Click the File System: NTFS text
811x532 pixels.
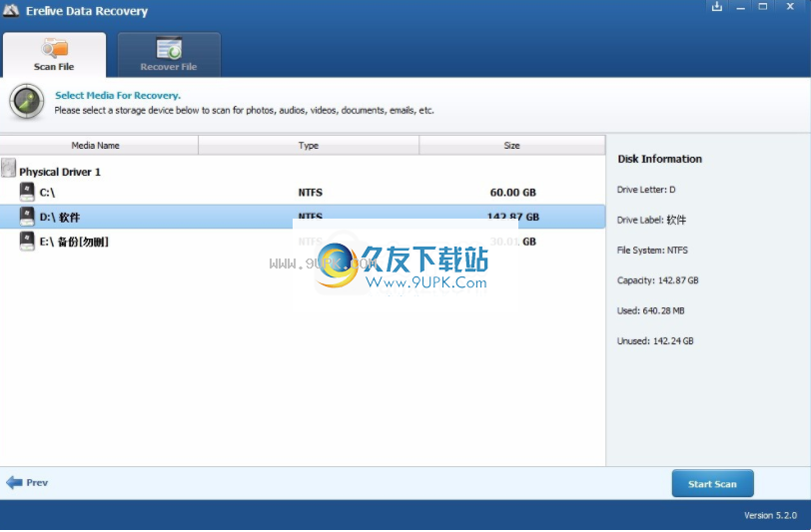coord(652,251)
